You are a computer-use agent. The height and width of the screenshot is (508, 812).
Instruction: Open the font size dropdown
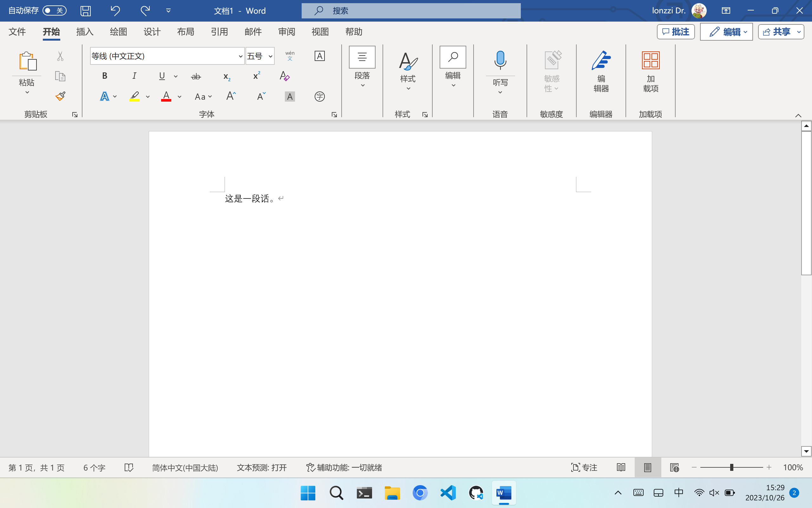271,56
